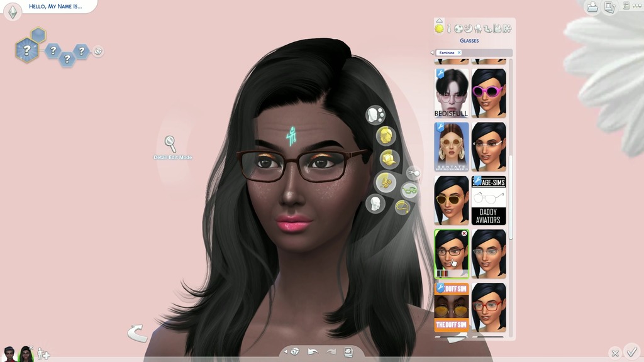644x362 pixels.
Task: Undo the last change
Action: 313,352
